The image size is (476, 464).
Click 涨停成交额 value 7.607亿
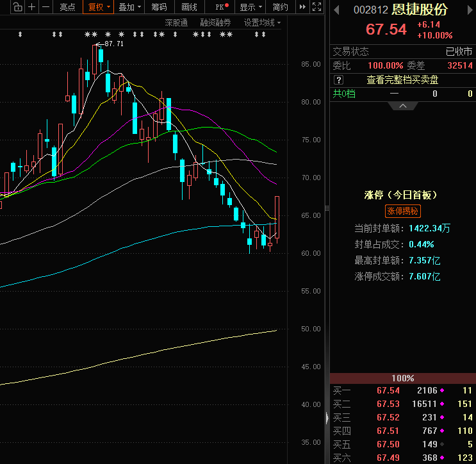pyautogui.click(x=424, y=276)
